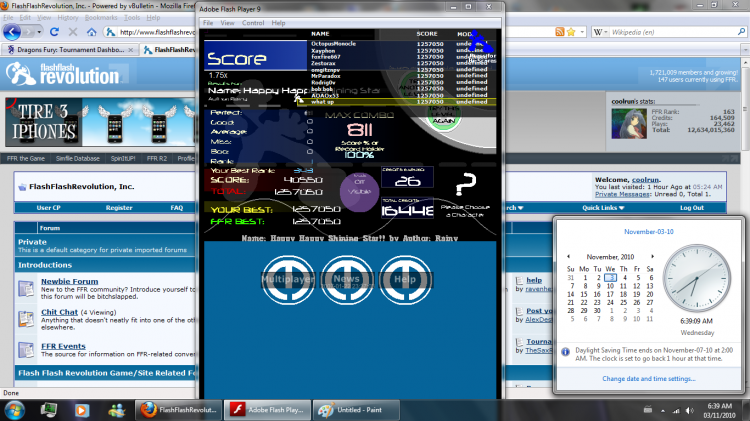Viewport: 750px width, 421px height.
Task: Click the volume speaker tray icon
Action: [689, 410]
